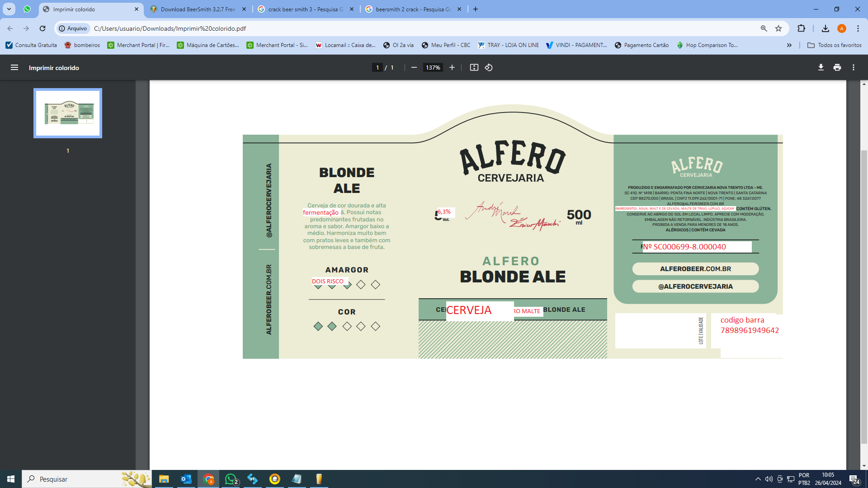Open PDF viewer more actions menu
The width and height of the screenshot is (868, 488).
[x=854, y=67]
